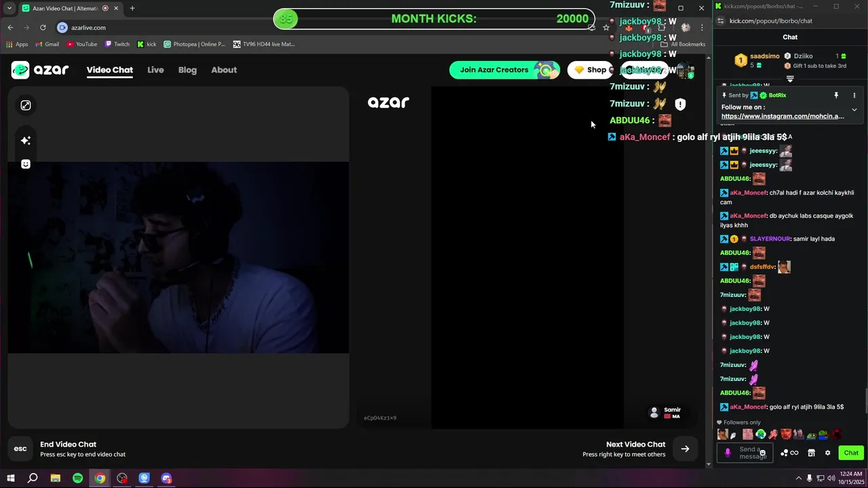Open the TV96 HD44 live bookmark
The image size is (868, 488).
click(264, 44)
